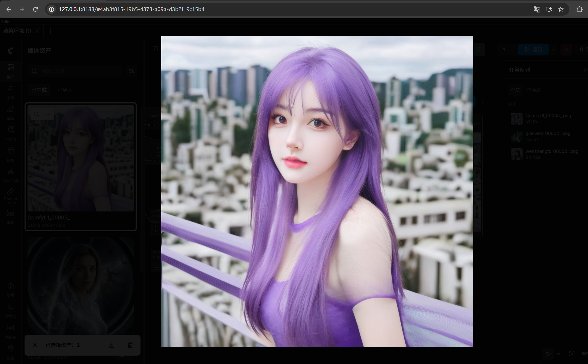The image size is (588, 364).
Task: Click the red cancel button beside 运行
Action: click(566, 50)
